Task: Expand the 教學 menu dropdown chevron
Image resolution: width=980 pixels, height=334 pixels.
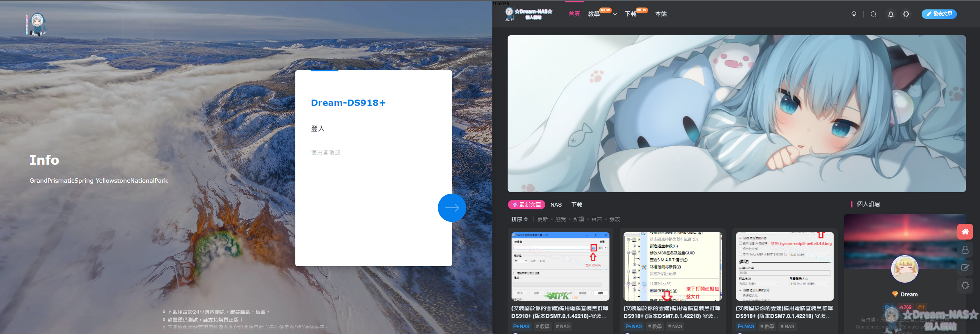Action: point(615,14)
